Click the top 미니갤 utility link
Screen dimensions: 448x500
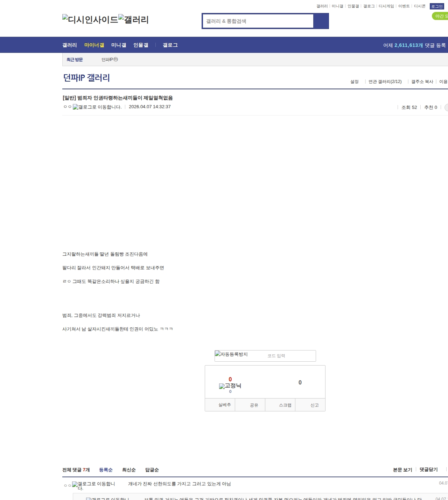point(337,6)
